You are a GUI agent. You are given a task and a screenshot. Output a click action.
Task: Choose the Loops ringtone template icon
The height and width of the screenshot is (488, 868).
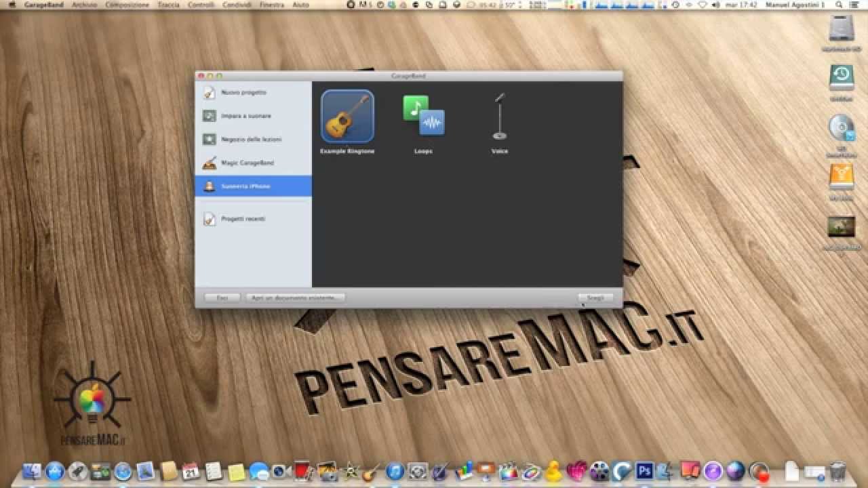click(423, 117)
